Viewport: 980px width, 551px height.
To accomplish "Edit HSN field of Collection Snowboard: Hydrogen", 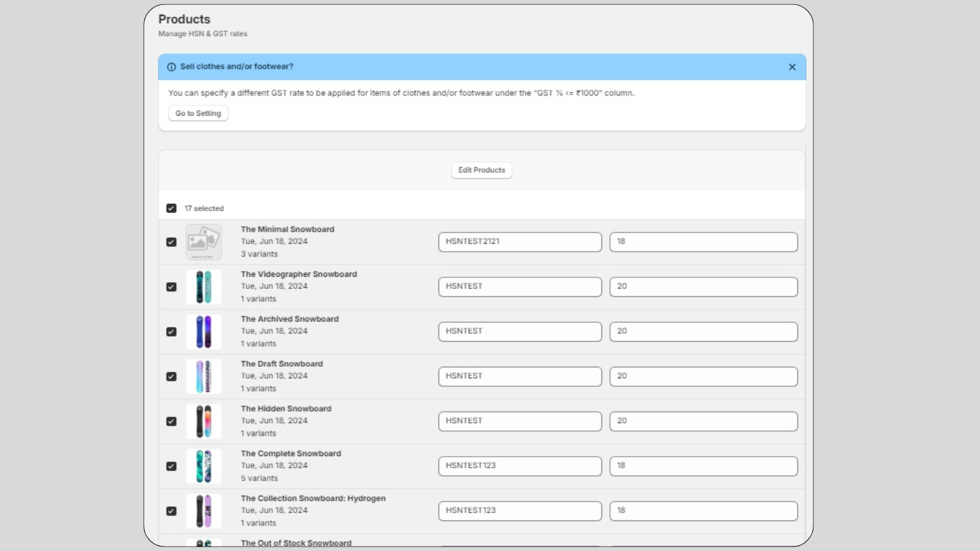I will click(x=520, y=511).
